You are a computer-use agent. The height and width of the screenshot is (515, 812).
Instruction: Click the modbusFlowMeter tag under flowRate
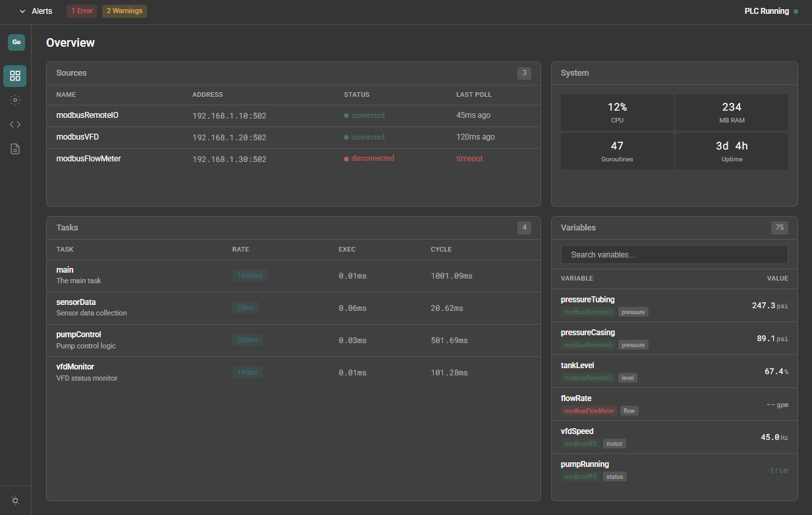[x=589, y=411]
